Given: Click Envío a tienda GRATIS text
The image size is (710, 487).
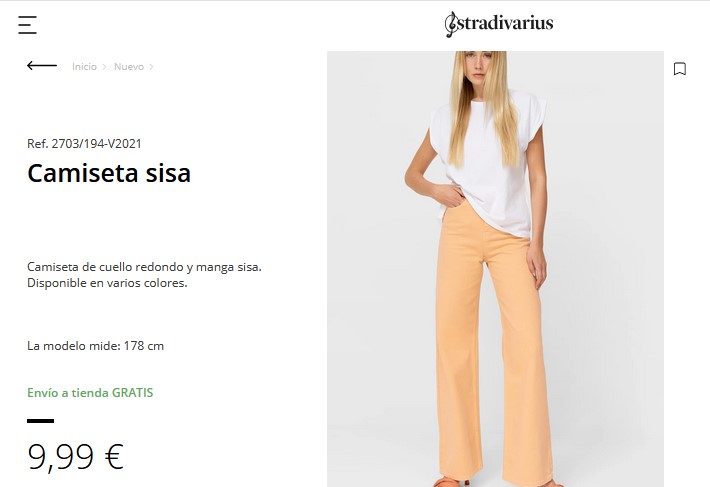Looking at the screenshot, I should point(90,392).
